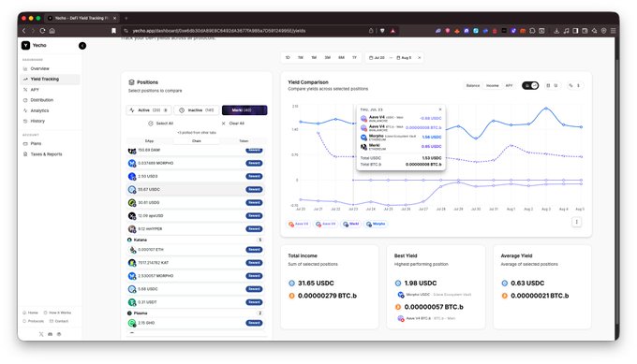Screen dimensions: 637x364
Task: Open the Home footer link
Action: point(31,313)
